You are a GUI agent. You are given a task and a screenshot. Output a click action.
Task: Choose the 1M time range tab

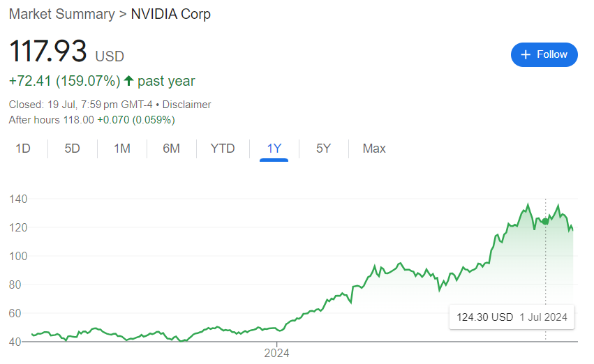tap(122, 149)
